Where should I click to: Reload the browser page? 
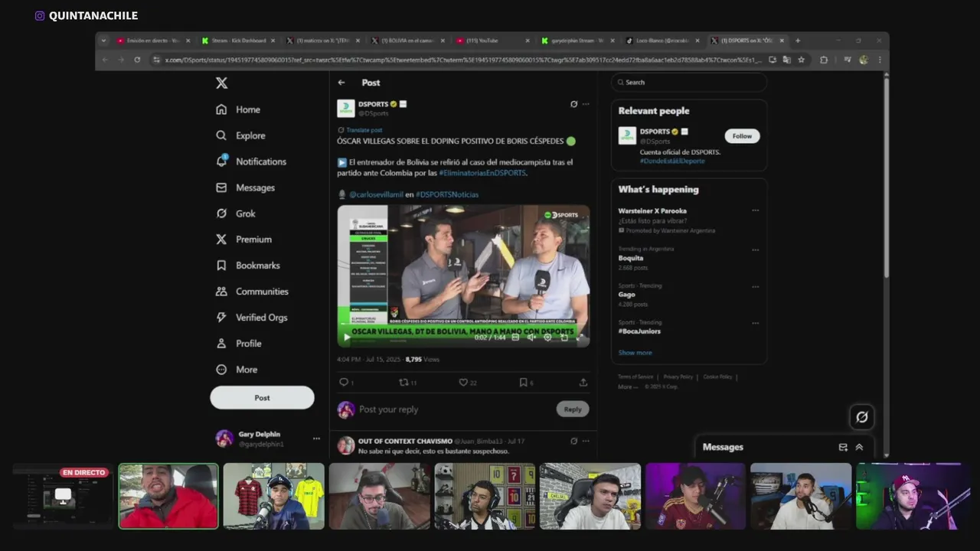click(137, 60)
